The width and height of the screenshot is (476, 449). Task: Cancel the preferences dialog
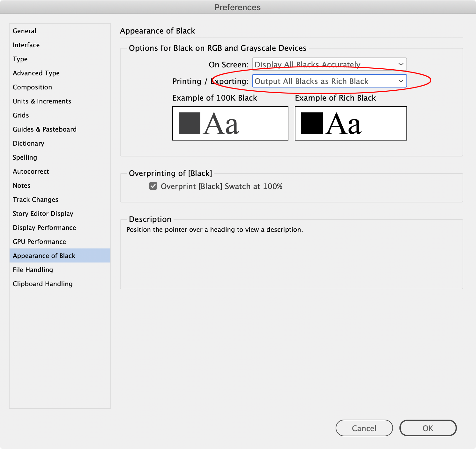pyautogui.click(x=364, y=428)
